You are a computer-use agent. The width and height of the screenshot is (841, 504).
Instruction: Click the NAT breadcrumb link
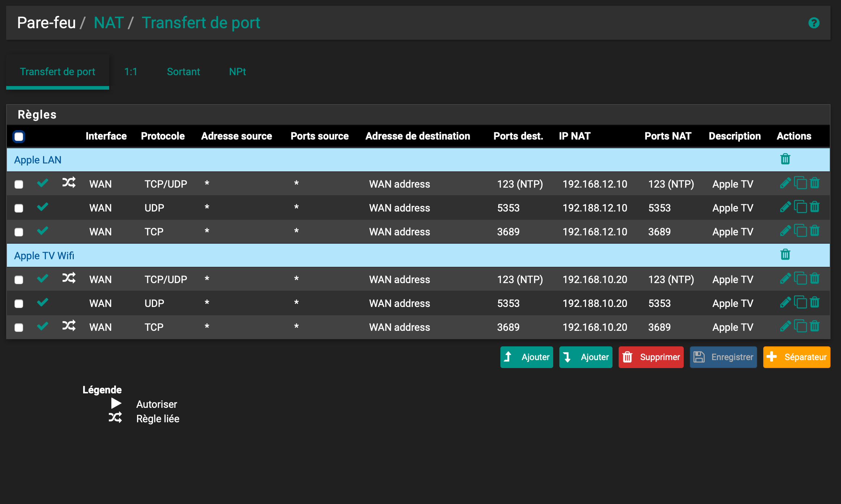pyautogui.click(x=109, y=23)
